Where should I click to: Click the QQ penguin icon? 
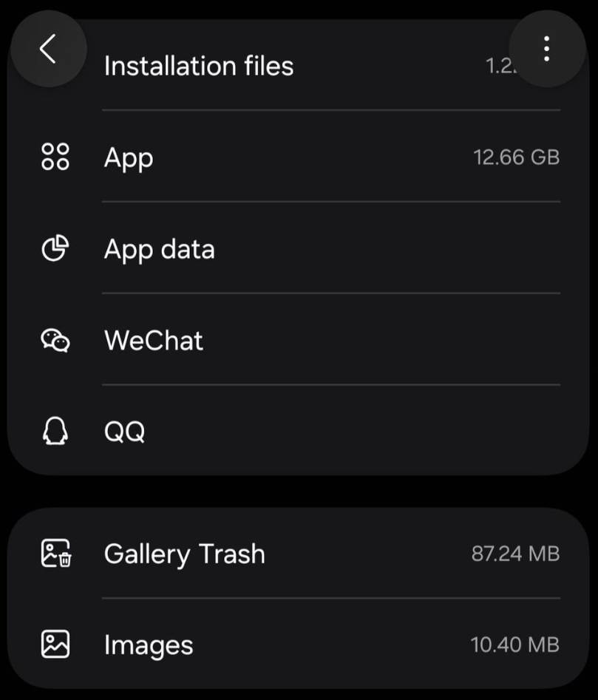point(55,432)
